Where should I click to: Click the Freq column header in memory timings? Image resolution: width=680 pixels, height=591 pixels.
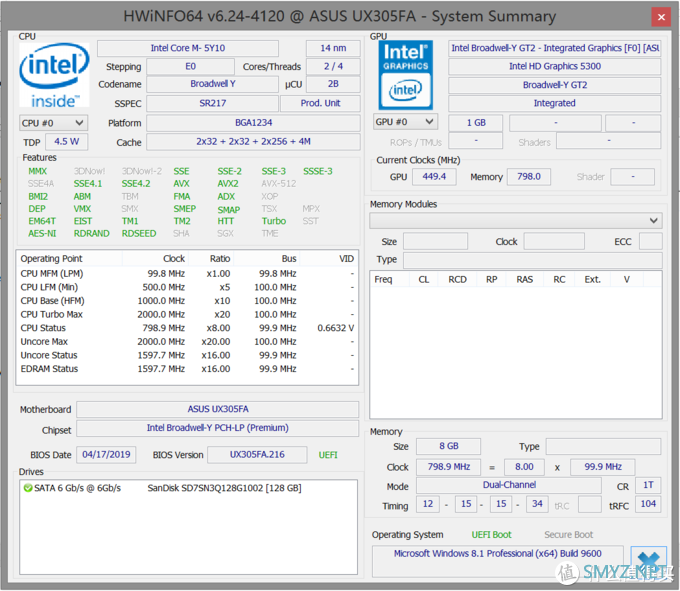coord(389,280)
